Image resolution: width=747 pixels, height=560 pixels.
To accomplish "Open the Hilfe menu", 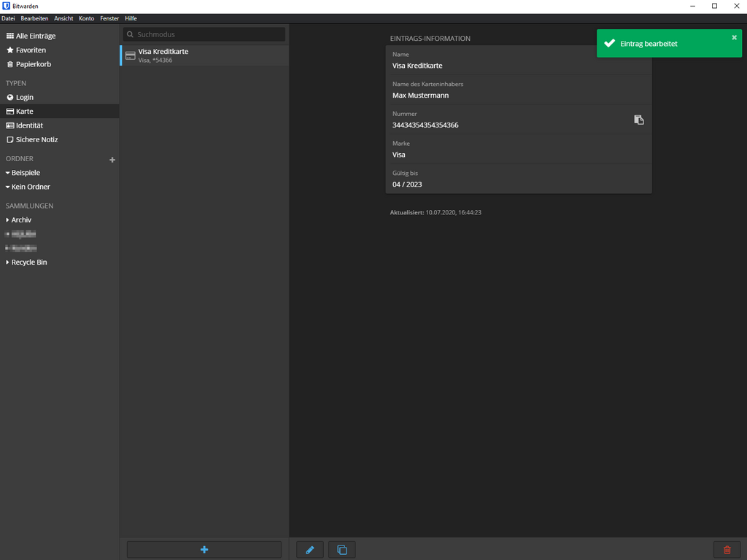I will [x=131, y=18].
